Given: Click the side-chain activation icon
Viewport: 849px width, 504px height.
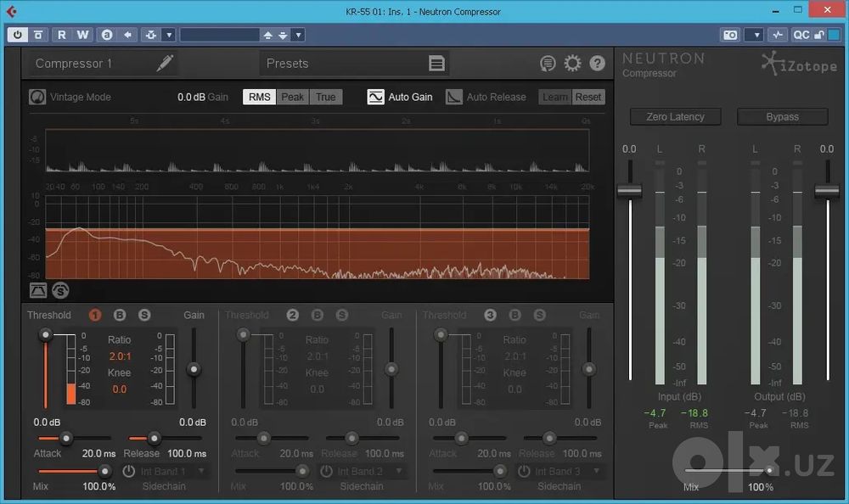Looking at the screenshot, I should [x=778, y=35].
